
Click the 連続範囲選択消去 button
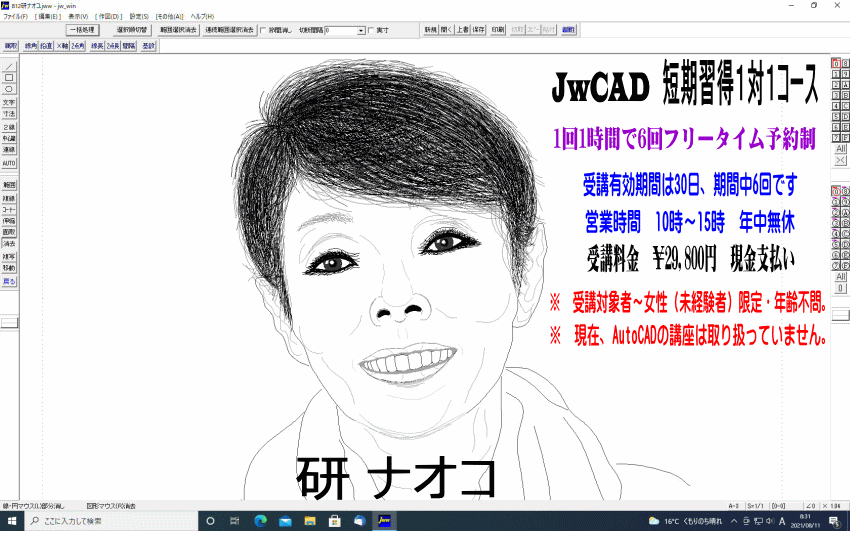tap(229, 30)
